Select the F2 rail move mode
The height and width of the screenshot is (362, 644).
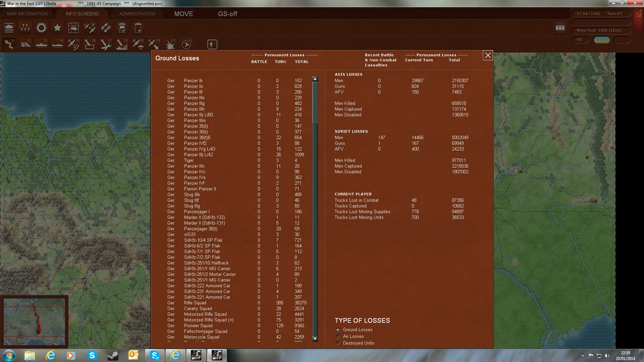pos(25,44)
